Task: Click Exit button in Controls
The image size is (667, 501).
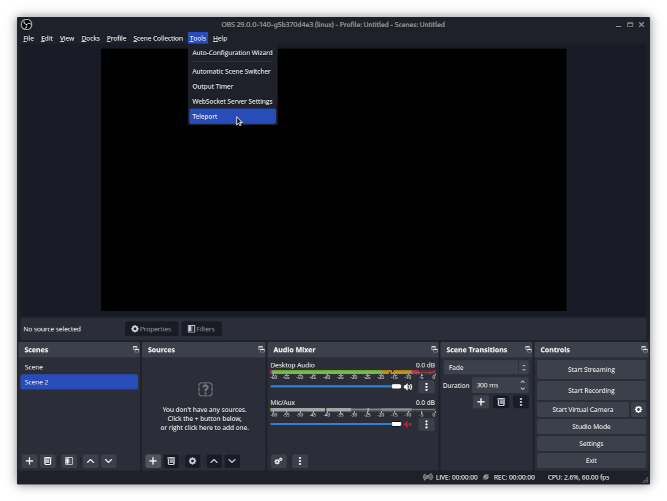Action: (591, 461)
